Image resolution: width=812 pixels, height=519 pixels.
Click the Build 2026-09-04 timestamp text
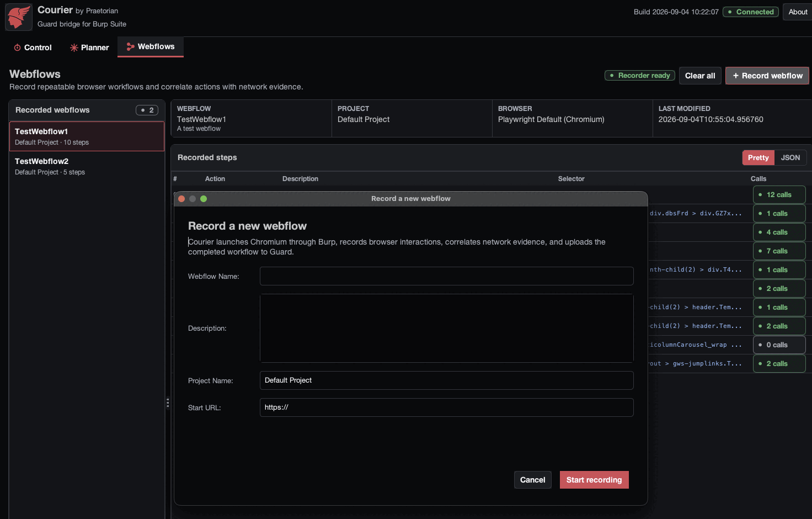pyautogui.click(x=676, y=12)
